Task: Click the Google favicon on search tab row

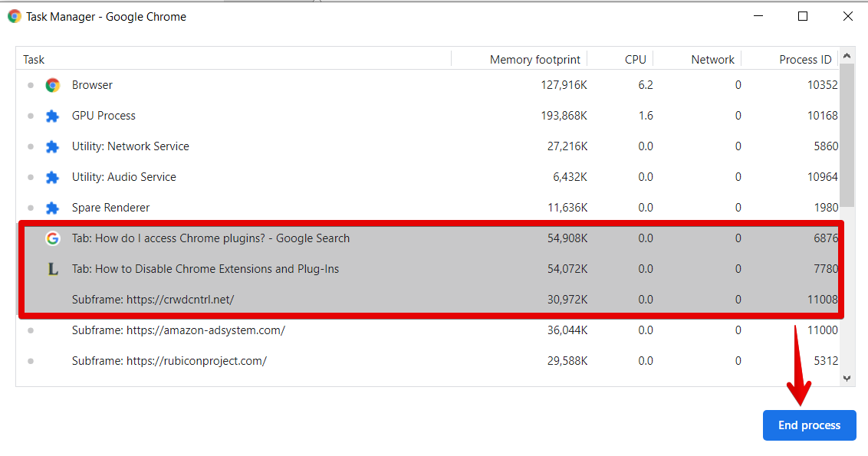Action: (x=52, y=238)
